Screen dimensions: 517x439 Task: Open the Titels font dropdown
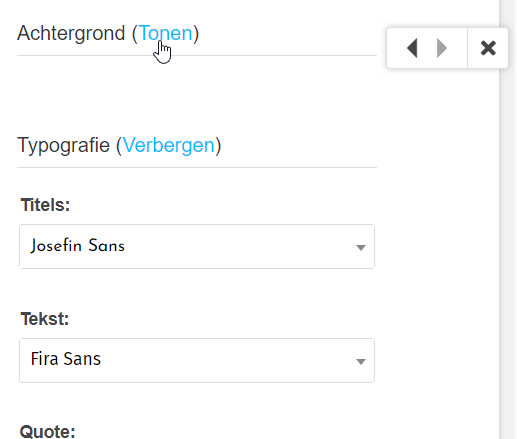click(197, 246)
